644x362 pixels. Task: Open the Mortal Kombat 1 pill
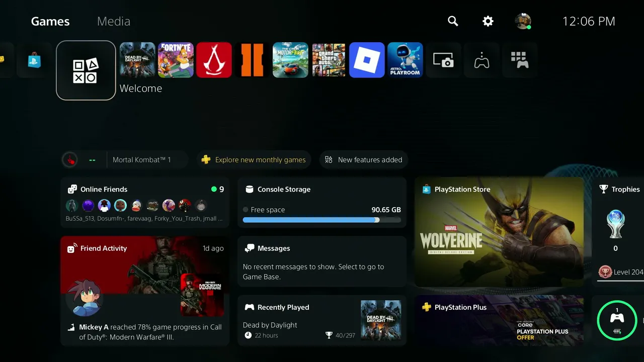pyautogui.click(x=124, y=160)
